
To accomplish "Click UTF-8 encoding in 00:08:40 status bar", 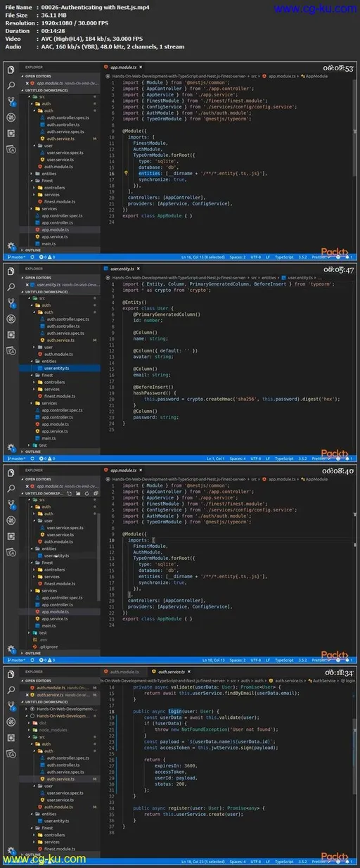I will pyautogui.click(x=256, y=660).
